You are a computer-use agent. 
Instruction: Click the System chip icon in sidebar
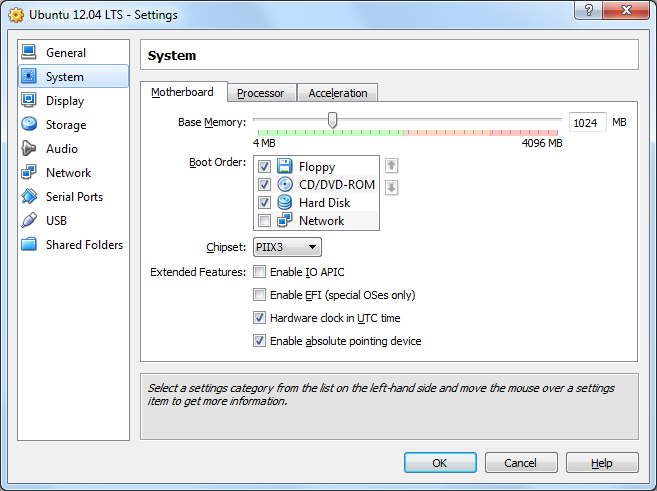tap(29, 76)
